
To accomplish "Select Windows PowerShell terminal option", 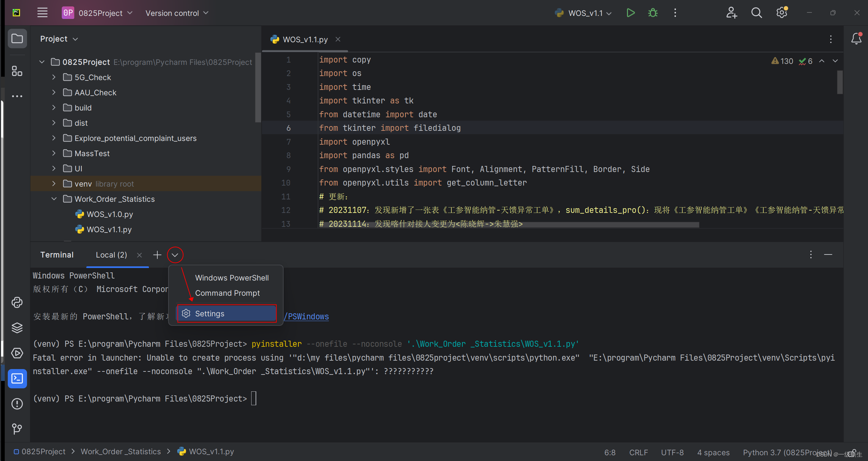I will (232, 277).
